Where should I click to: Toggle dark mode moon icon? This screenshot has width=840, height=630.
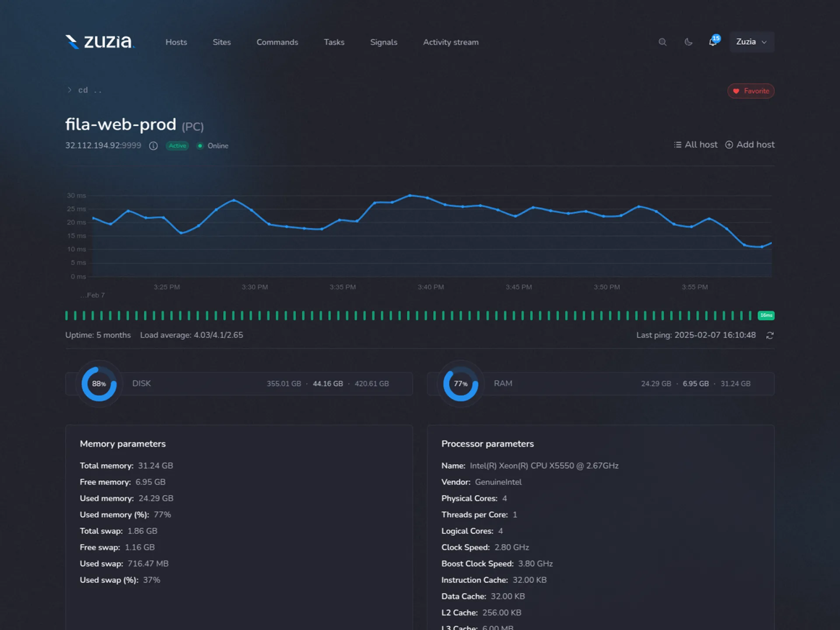tap(688, 42)
